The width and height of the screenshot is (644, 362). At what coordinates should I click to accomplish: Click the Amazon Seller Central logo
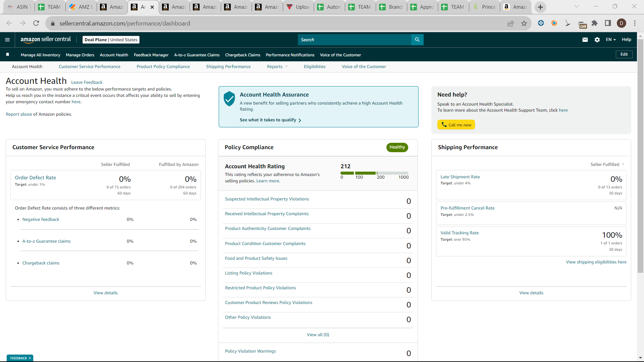[46, 40]
